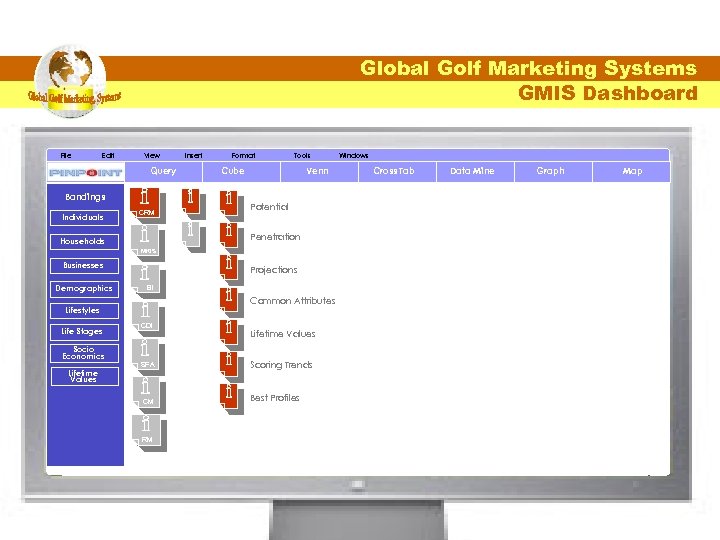Viewport: 720px width, 540px height.
Task: Select the gray SFA info icon
Action: pos(148,356)
